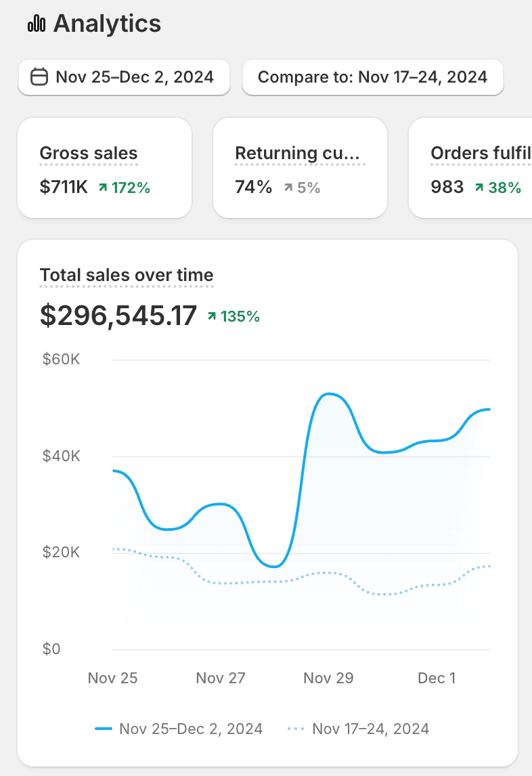Click gray arrow beside 5% change

pyautogui.click(x=289, y=188)
